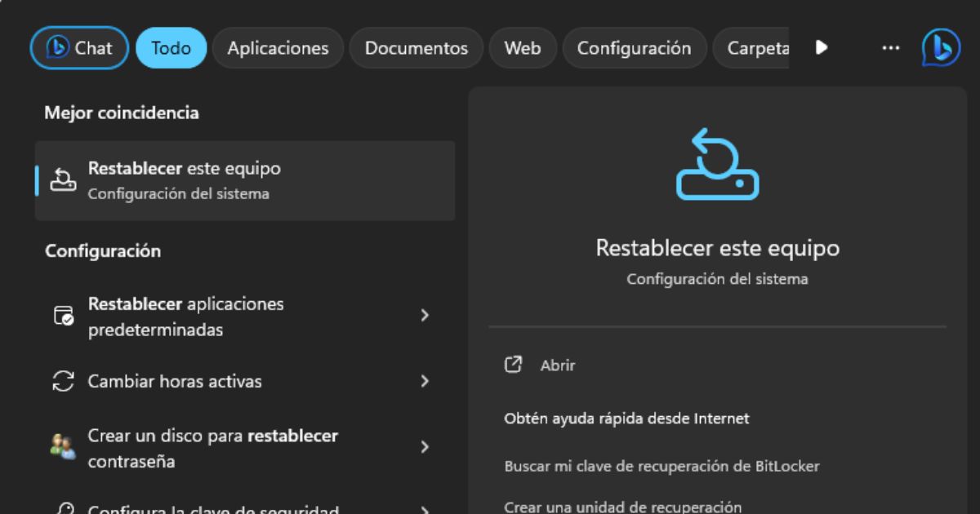The height and width of the screenshot is (514, 980).
Task: Expand the Cambiar horas activas chevron
Action: pyautogui.click(x=425, y=381)
